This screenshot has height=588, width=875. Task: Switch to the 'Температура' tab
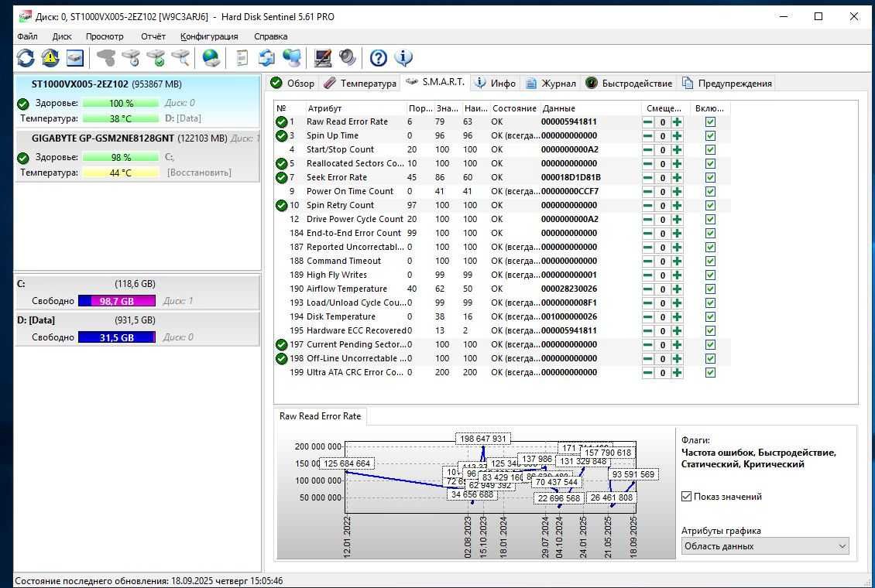click(x=361, y=83)
